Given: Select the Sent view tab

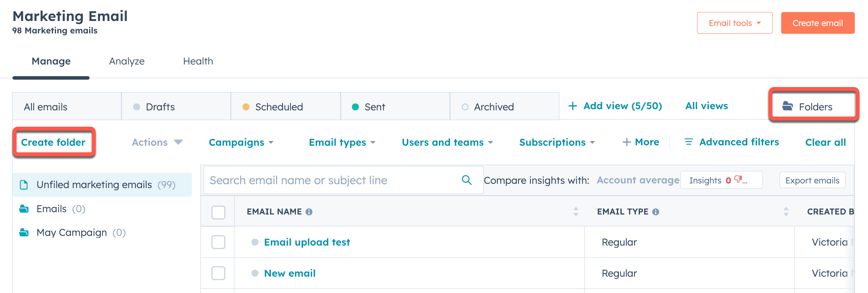Looking at the screenshot, I should click(395, 106).
